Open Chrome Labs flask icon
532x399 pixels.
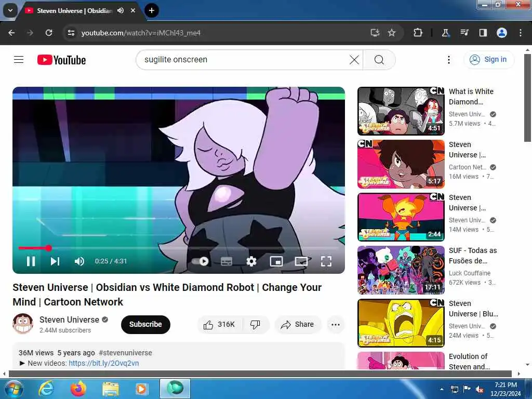tap(445, 33)
